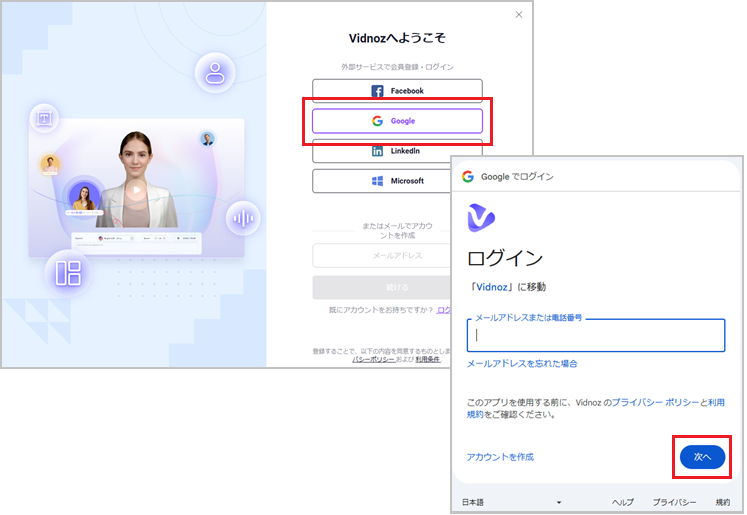Click the Facebook logo icon
The height and width of the screenshot is (515, 747).
[x=377, y=91]
